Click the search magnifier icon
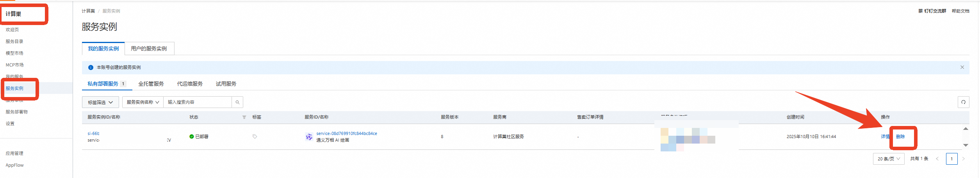The width and height of the screenshot is (980, 178). click(x=237, y=102)
